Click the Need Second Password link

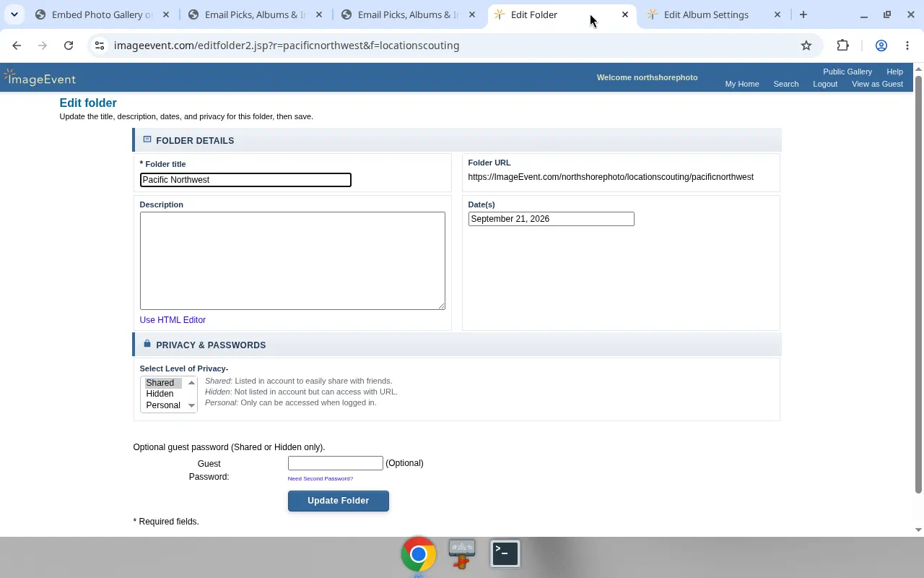(x=321, y=478)
